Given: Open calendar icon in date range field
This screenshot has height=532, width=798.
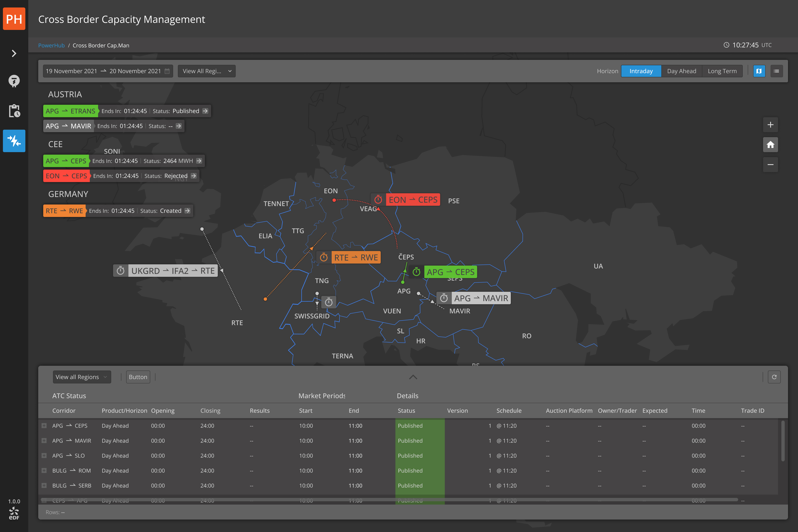Looking at the screenshot, I should pos(167,71).
